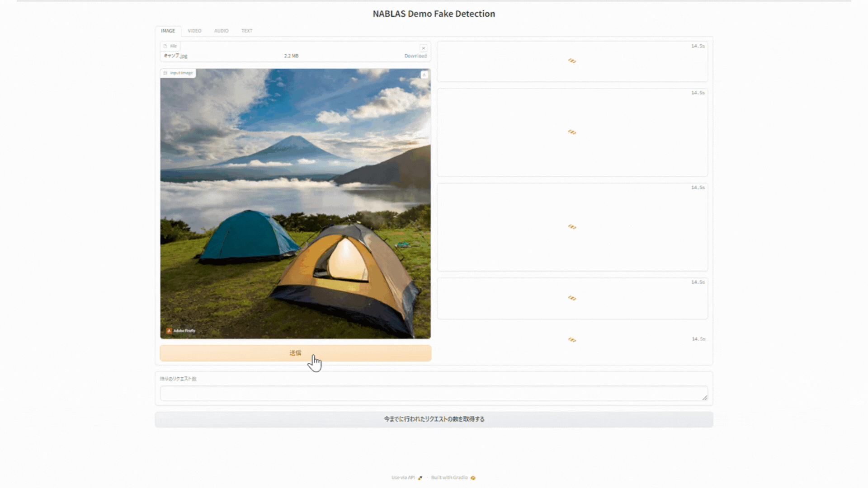Viewport: 868px width, 488px height.
Task: Click the loading spinner in the top output panel
Action: coord(572,61)
